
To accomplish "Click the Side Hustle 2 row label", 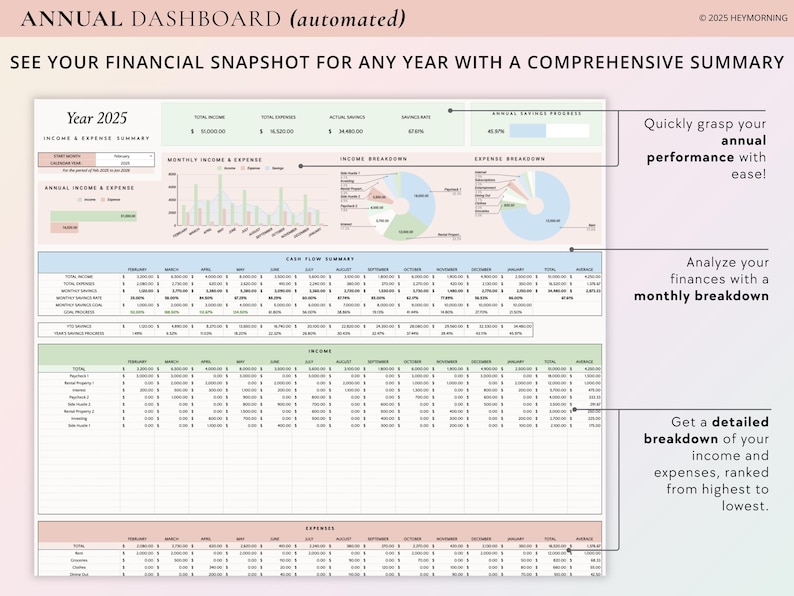I will [79, 405].
